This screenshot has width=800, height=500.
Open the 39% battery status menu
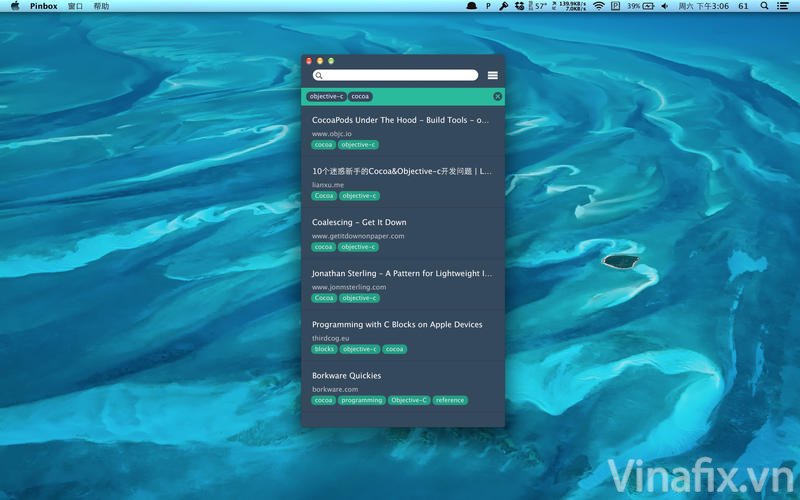pyautogui.click(x=641, y=6)
